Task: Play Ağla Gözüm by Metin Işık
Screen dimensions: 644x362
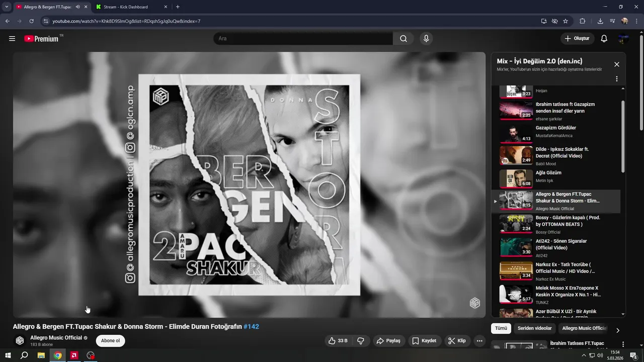Action: (x=555, y=178)
